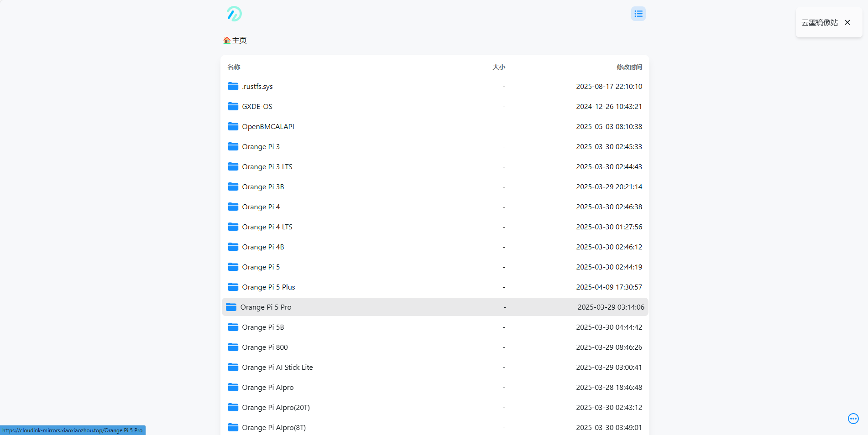868x435 pixels.
Task: Click the folder icon for Orange Pi 4
Action: click(233, 207)
